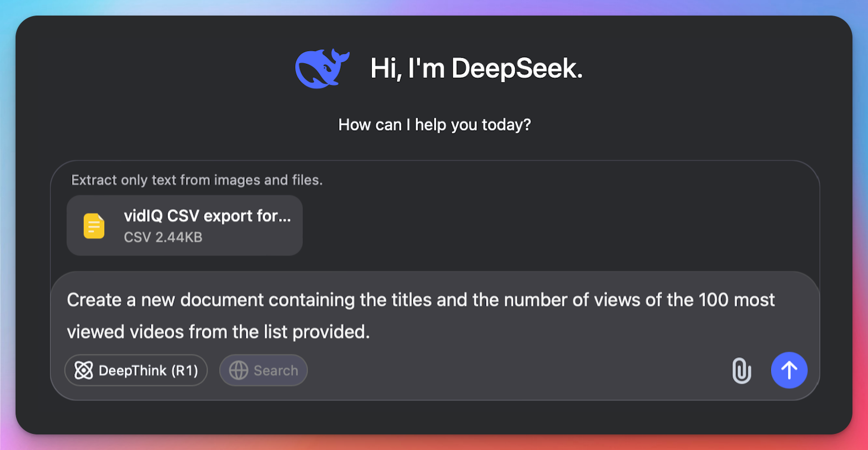Image resolution: width=868 pixels, height=450 pixels.
Task: Toggle the Search web option
Action: tap(264, 371)
